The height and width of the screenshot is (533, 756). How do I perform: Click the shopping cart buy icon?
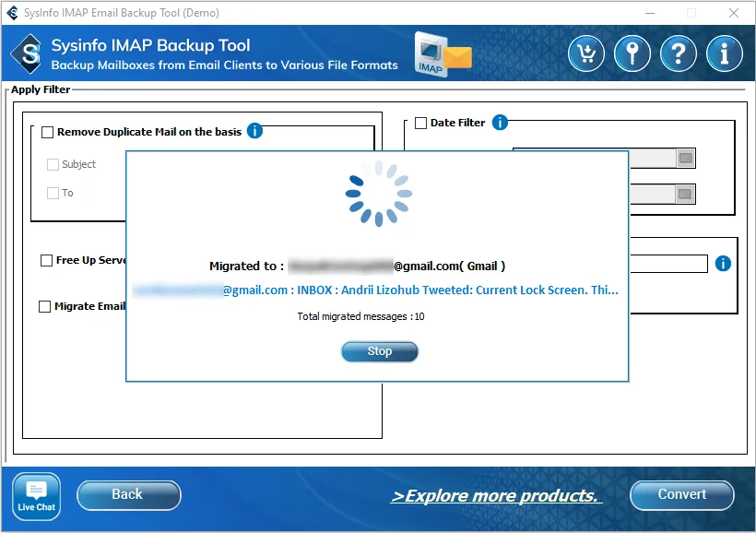[586, 54]
